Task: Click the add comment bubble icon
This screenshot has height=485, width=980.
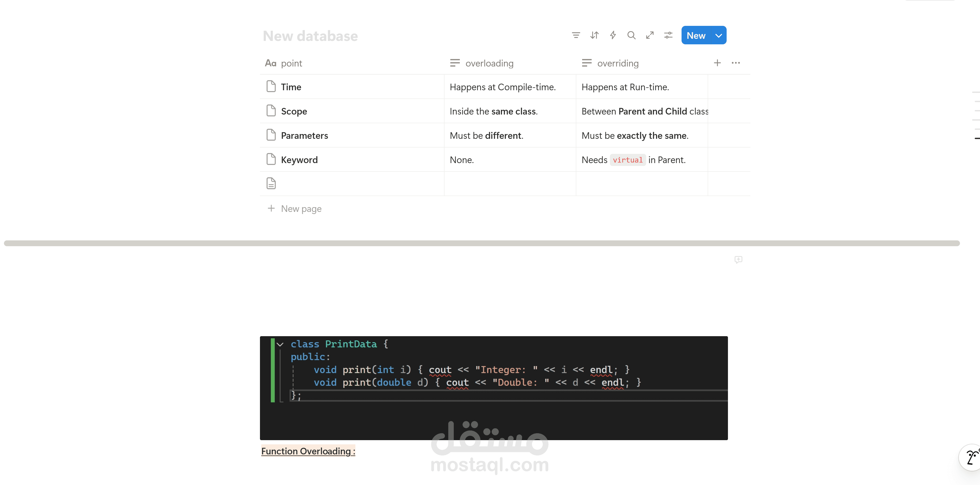Action: click(x=738, y=260)
